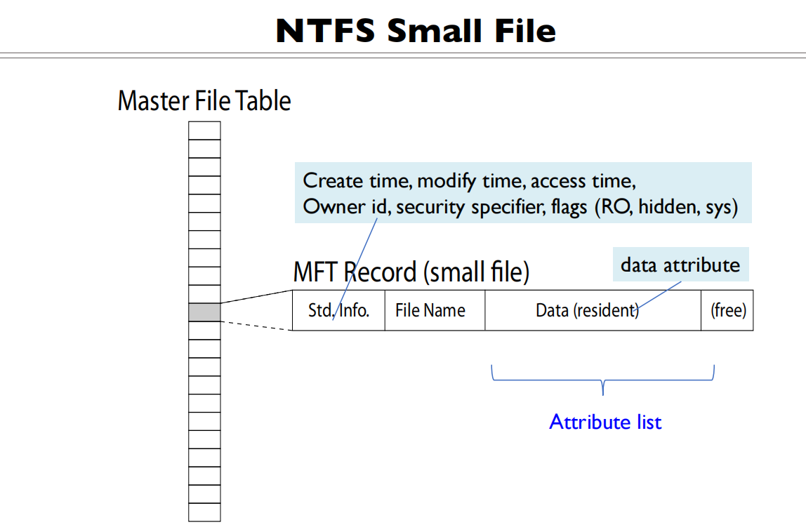Image resolution: width=806 pixels, height=532 pixels.
Task: Click the Data (resident) record cell
Action: pos(586,310)
